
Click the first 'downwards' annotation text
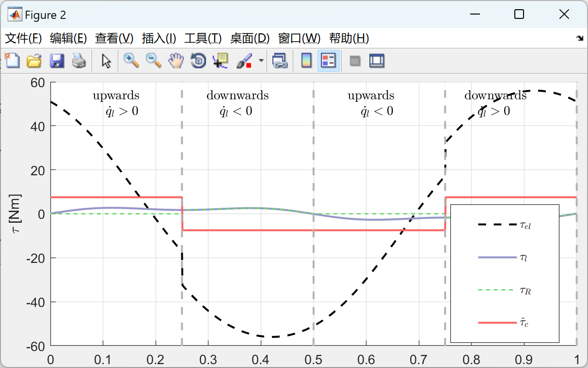[x=238, y=95]
